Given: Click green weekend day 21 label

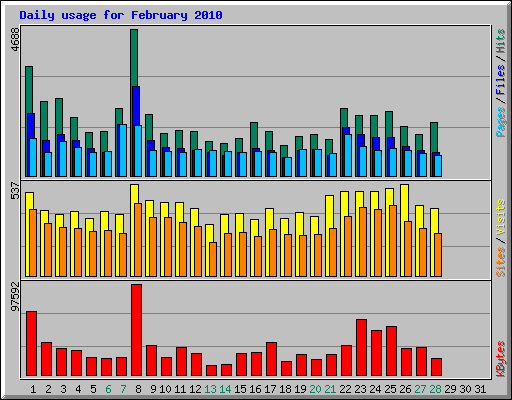Looking at the screenshot, I should point(330,389).
